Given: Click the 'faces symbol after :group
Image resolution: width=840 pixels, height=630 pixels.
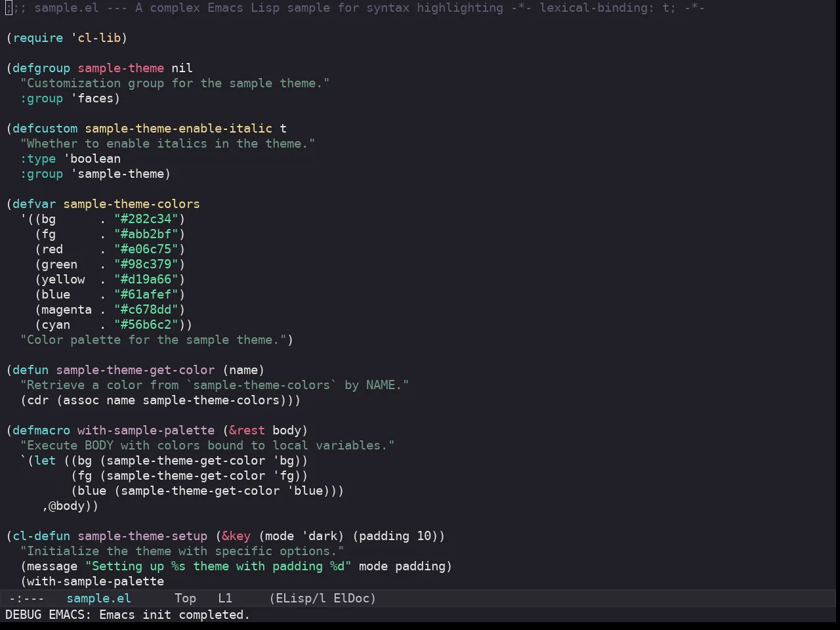Looking at the screenshot, I should (92, 98).
